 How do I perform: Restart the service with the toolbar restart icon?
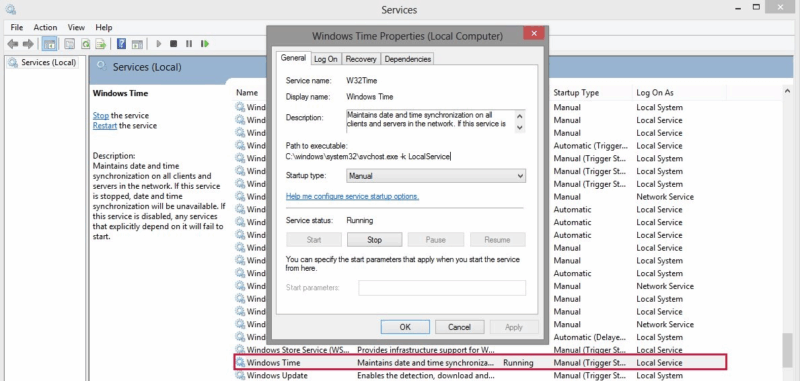pyautogui.click(x=205, y=44)
